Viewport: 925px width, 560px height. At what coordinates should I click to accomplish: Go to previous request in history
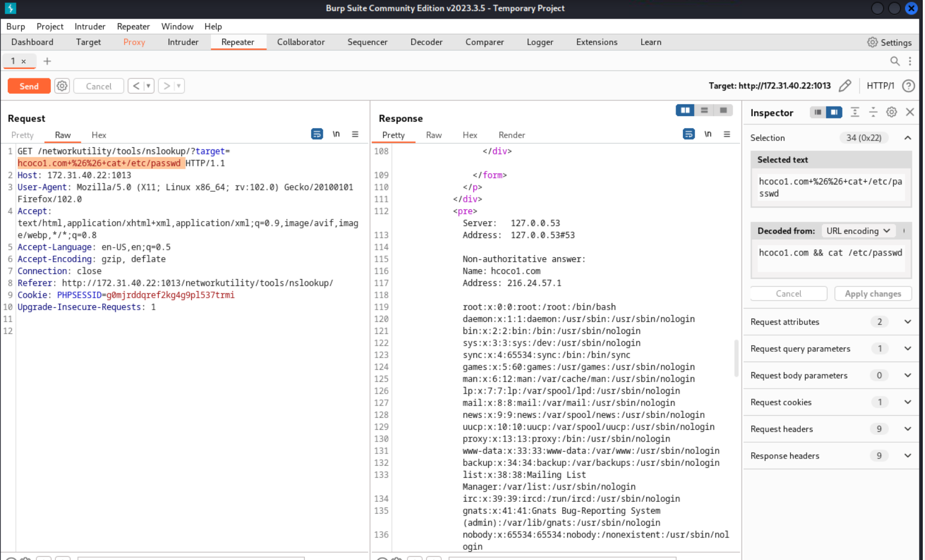tap(136, 86)
